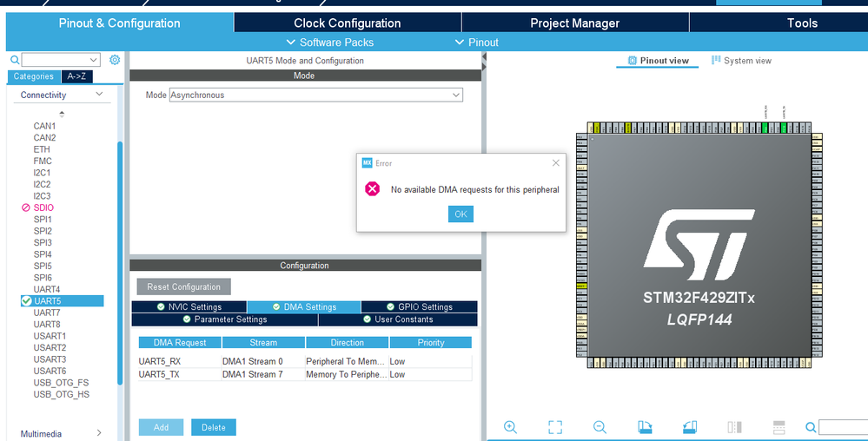Image resolution: width=868 pixels, height=441 pixels.
Task: Click the zoom out icon under the pinout view
Action: click(x=600, y=426)
